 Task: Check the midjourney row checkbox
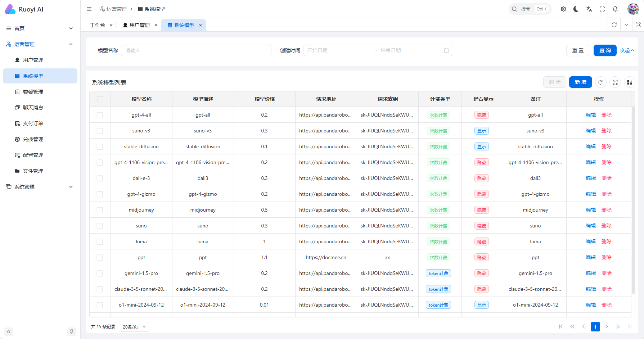[100, 210]
